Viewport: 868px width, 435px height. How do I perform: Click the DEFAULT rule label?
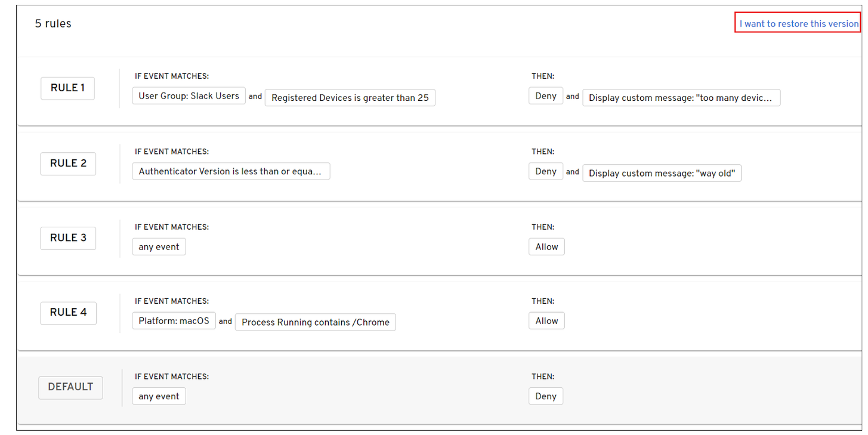coord(70,387)
